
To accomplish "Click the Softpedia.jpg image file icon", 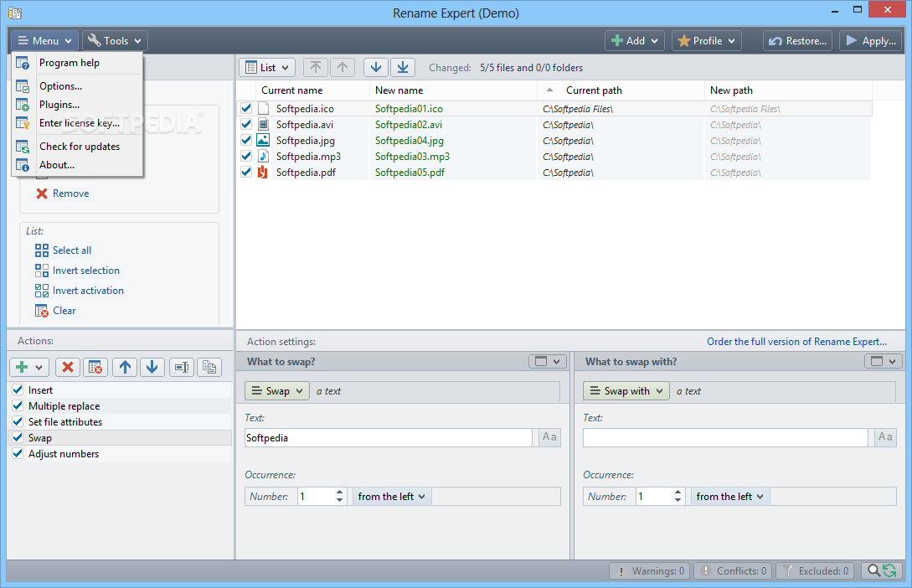I will (x=263, y=140).
